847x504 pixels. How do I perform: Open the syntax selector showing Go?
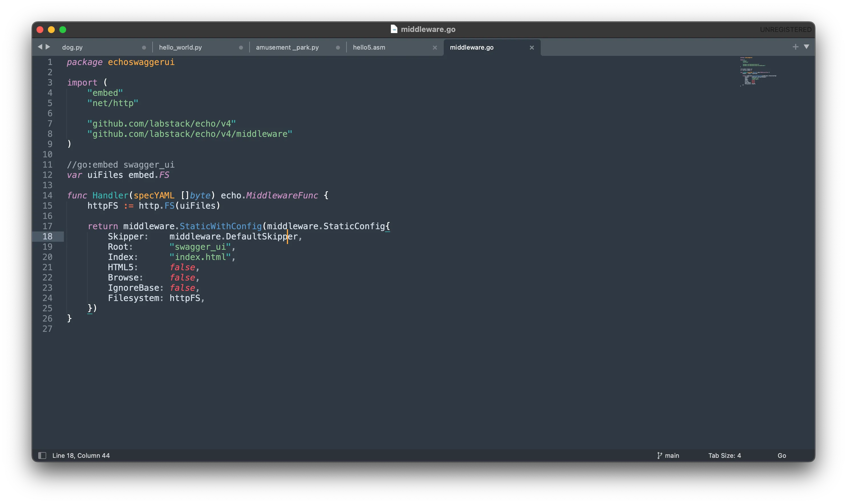(782, 456)
